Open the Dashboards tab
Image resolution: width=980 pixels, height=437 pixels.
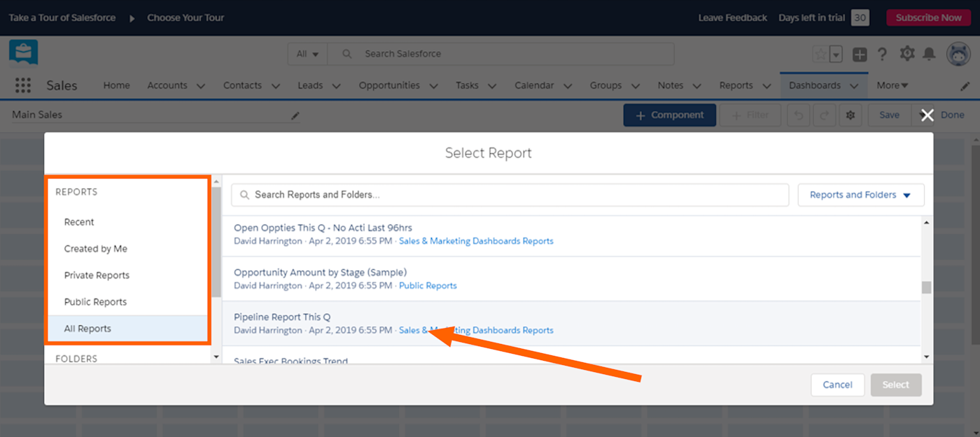(815, 85)
